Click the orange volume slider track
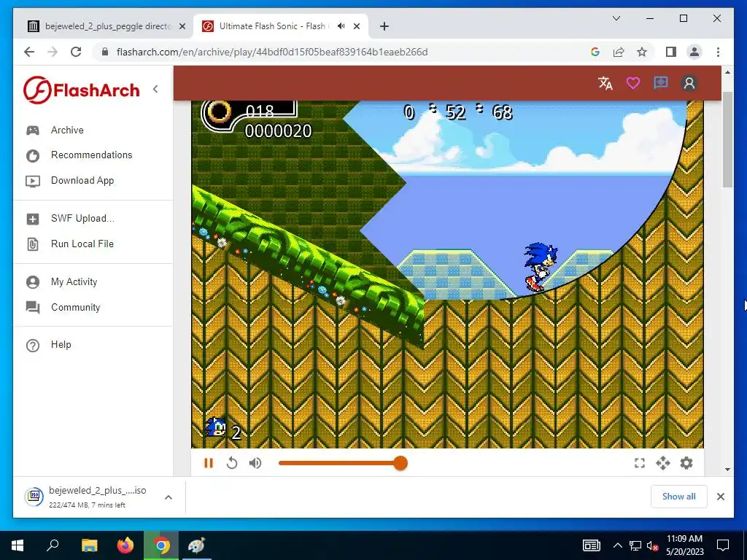This screenshot has height=560, width=747. coord(339,463)
